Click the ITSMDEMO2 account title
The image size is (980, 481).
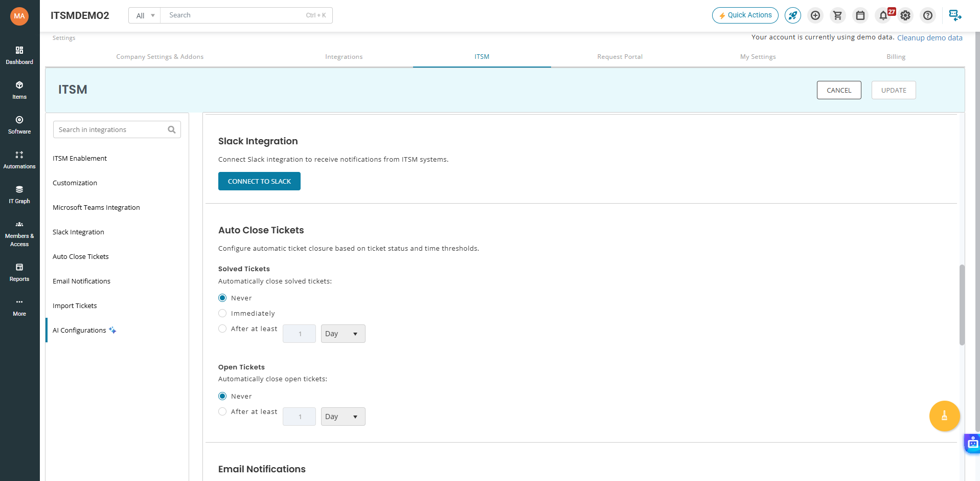80,15
